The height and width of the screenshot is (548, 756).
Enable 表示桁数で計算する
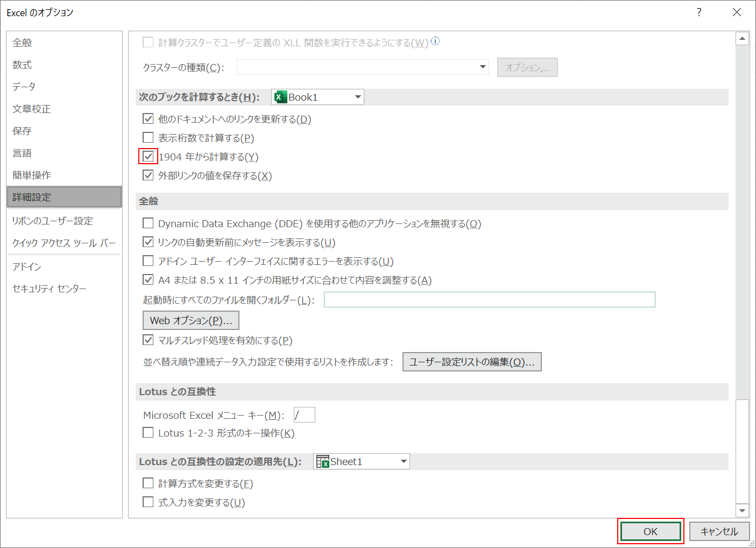click(148, 138)
